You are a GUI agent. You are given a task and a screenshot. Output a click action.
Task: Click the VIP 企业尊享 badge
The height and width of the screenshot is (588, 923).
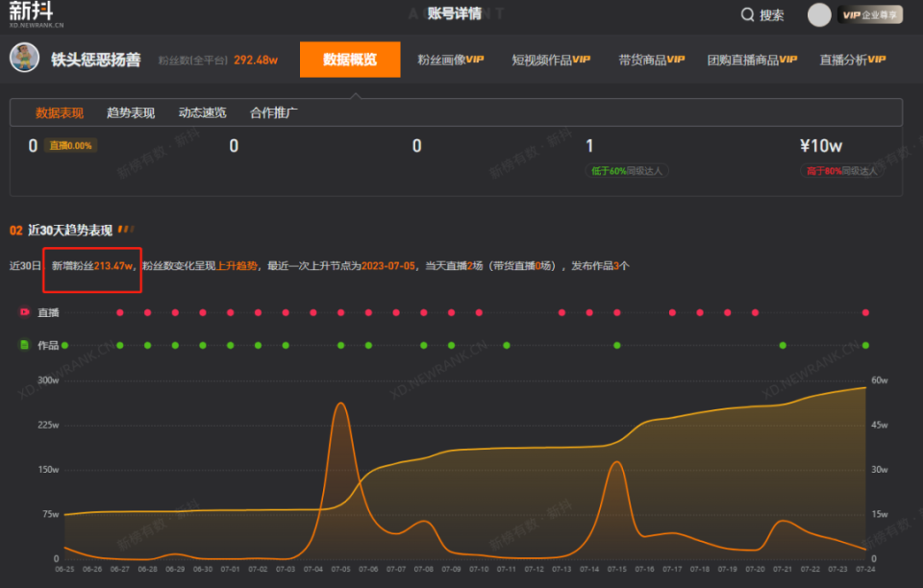(870, 14)
